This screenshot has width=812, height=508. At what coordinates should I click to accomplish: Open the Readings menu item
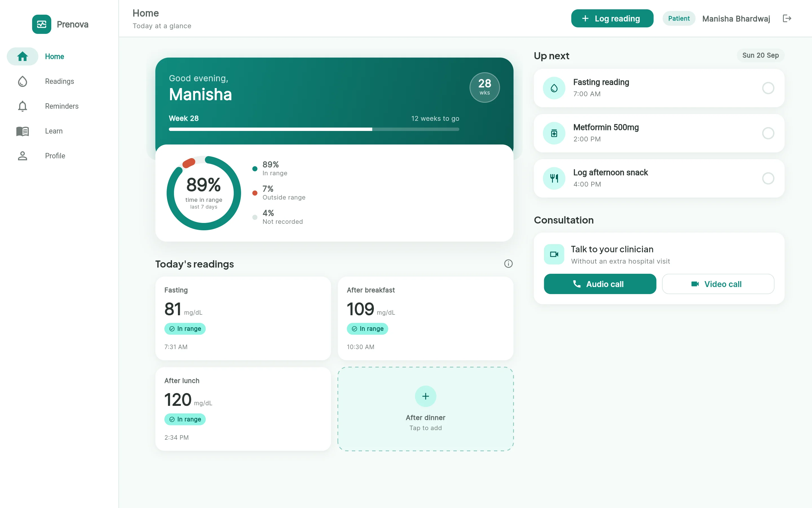(x=59, y=81)
